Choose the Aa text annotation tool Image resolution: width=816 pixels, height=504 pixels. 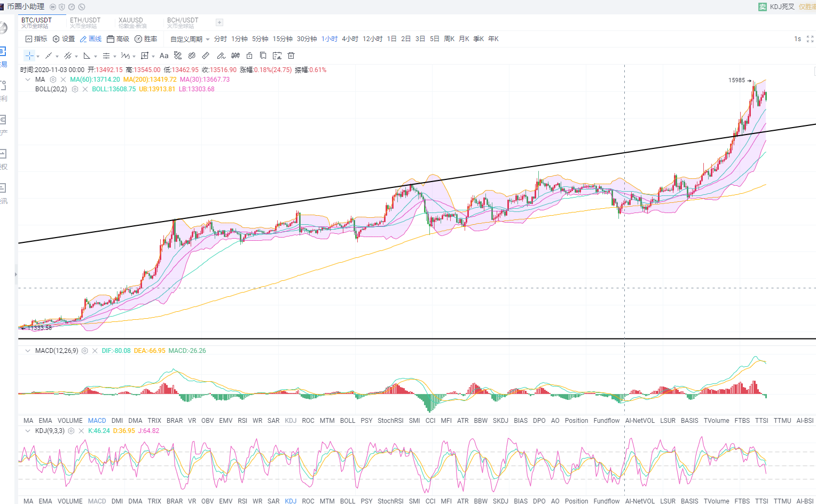[x=164, y=56]
